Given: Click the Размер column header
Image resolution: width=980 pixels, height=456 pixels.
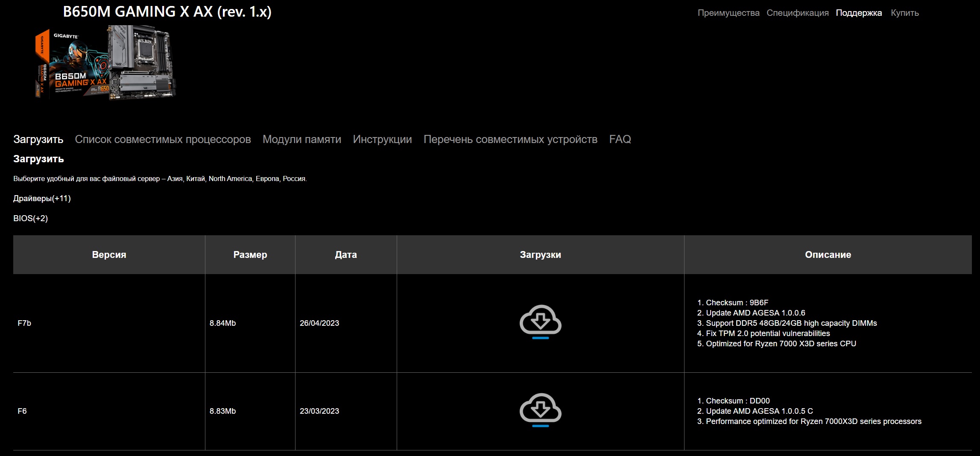Looking at the screenshot, I should pyautogui.click(x=250, y=254).
